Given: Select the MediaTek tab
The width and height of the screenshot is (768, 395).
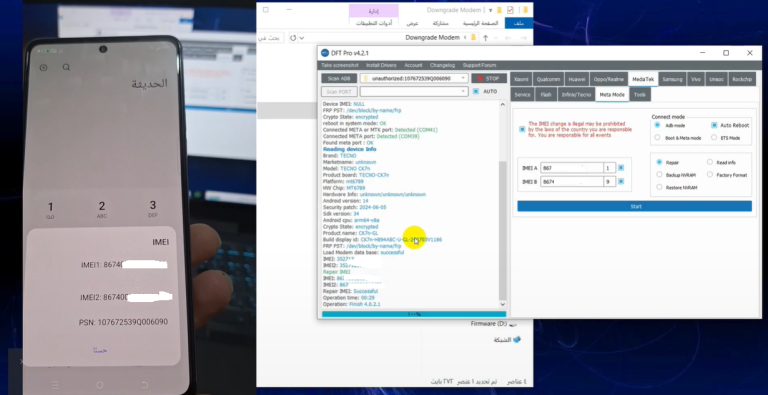Looking at the screenshot, I should (x=643, y=79).
